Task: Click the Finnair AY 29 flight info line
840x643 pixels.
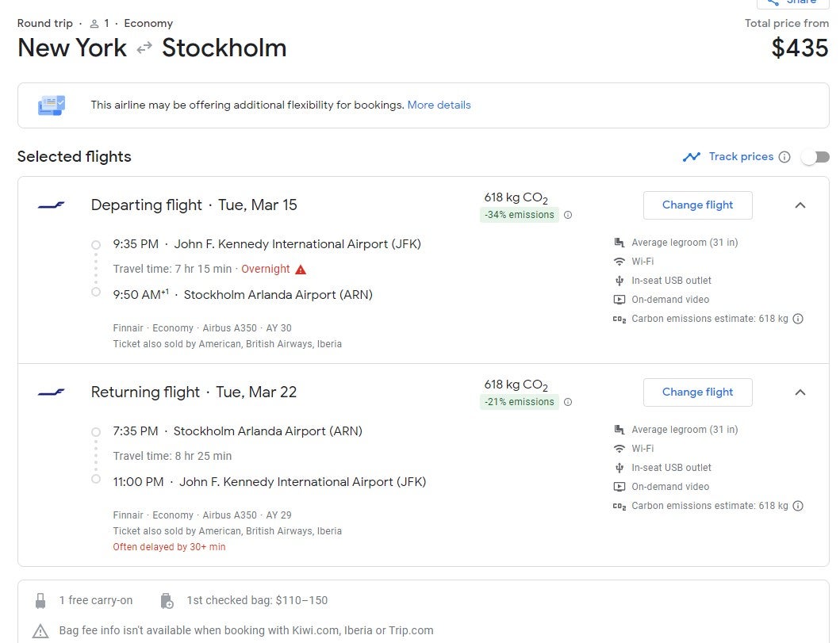Action: pyautogui.click(x=202, y=515)
